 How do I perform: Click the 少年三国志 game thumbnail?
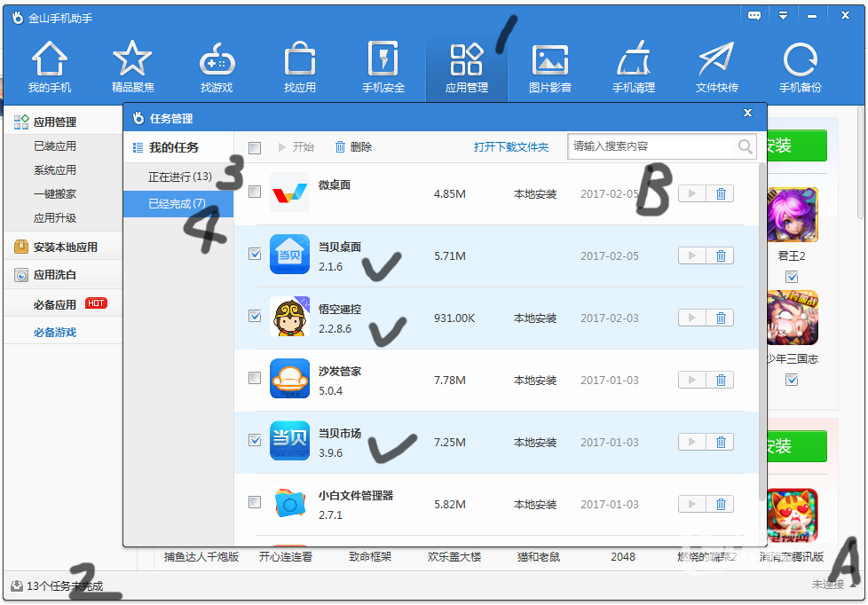coord(793,318)
